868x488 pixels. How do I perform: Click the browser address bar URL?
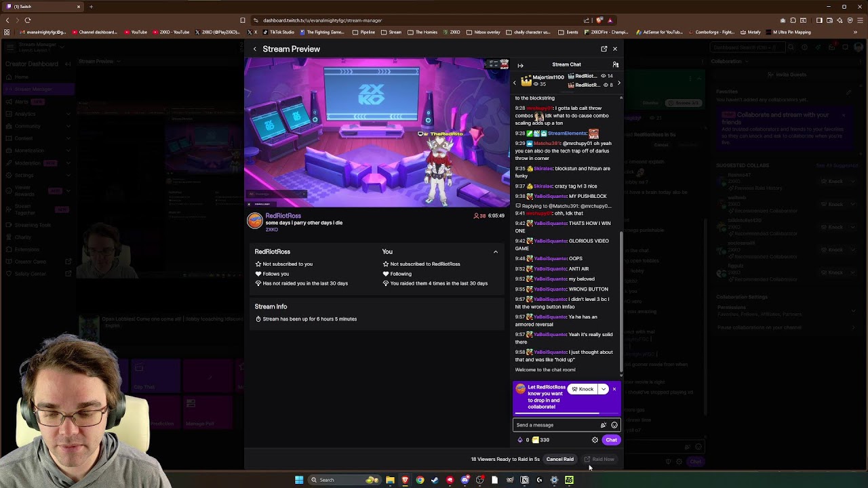click(322, 20)
